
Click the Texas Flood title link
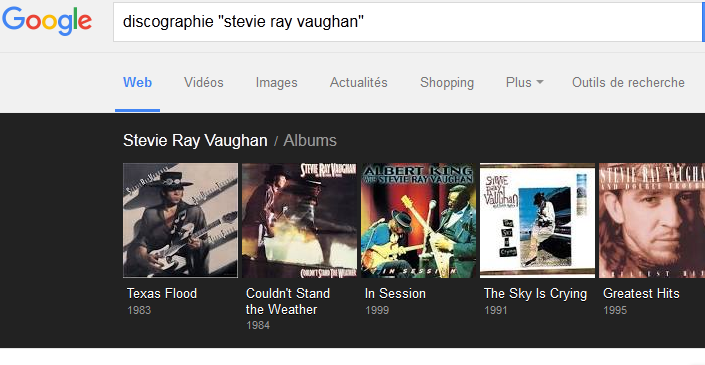tap(162, 294)
